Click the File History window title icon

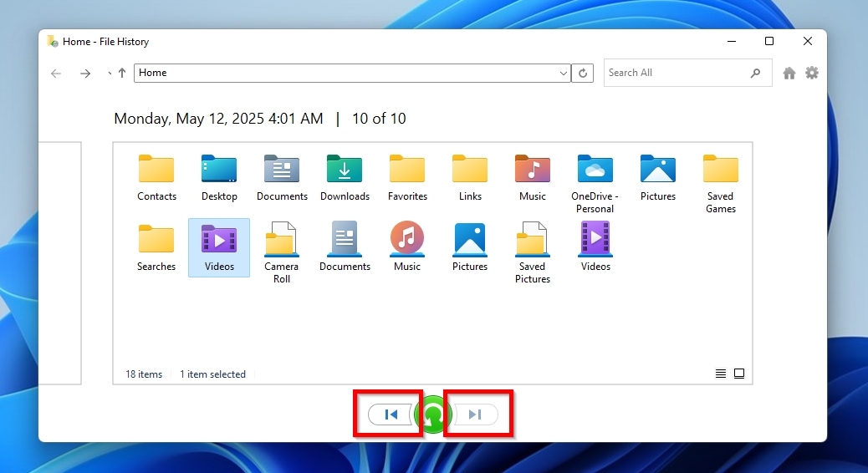[53, 41]
